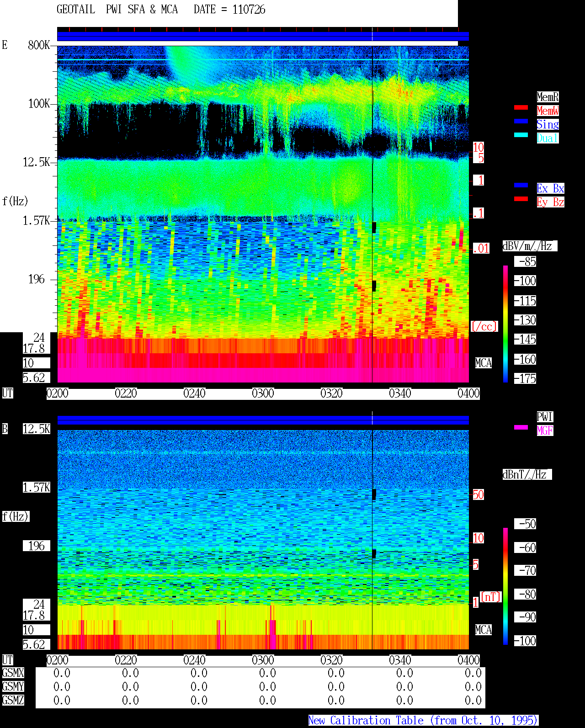The width and height of the screenshot is (585, 728).
Task: Click the 0320 time label under E panel
Action: (x=332, y=393)
